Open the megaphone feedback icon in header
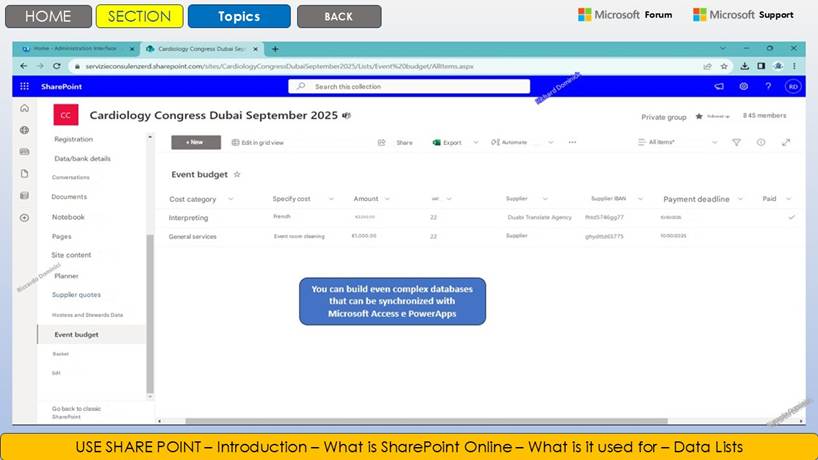 719,87
